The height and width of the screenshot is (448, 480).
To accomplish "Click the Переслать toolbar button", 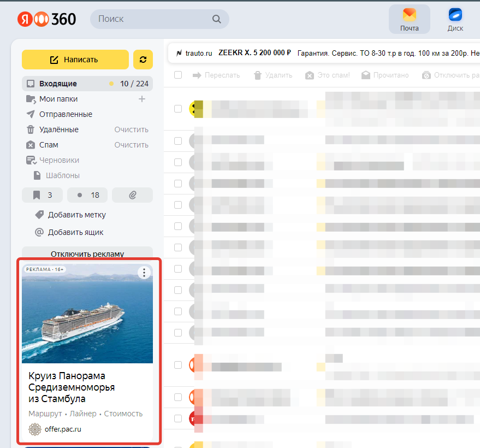I will (216, 75).
